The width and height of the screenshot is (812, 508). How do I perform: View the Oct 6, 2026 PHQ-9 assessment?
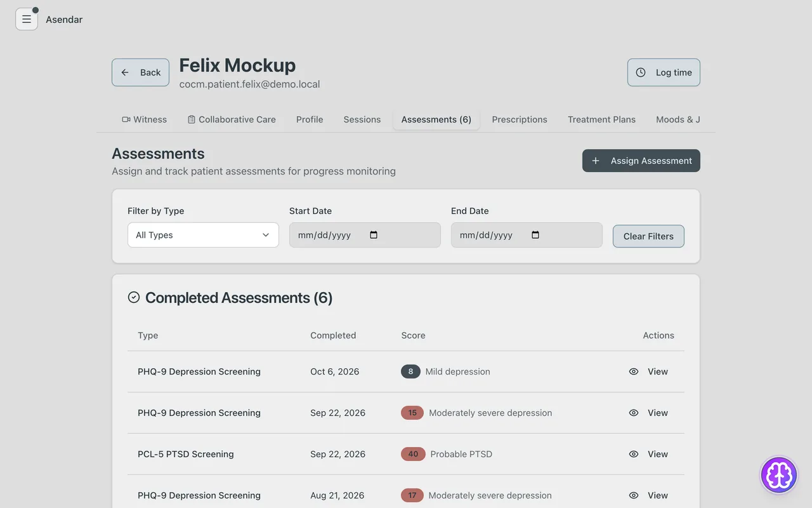pyautogui.click(x=648, y=371)
